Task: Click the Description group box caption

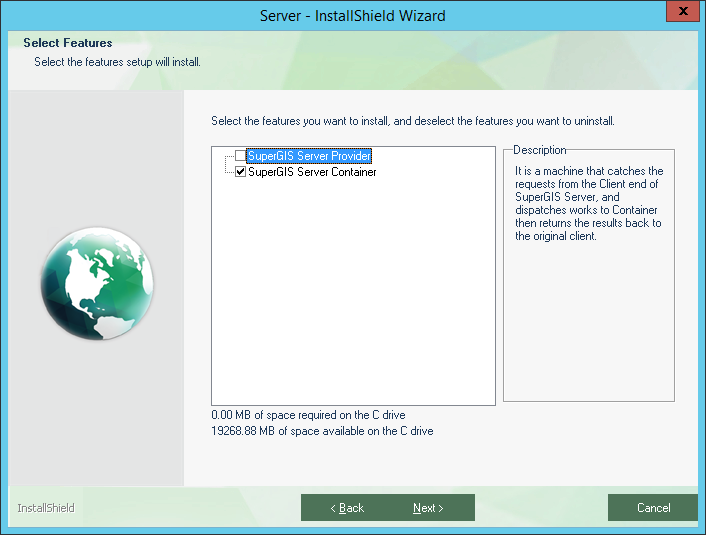Action: (539, 150)
